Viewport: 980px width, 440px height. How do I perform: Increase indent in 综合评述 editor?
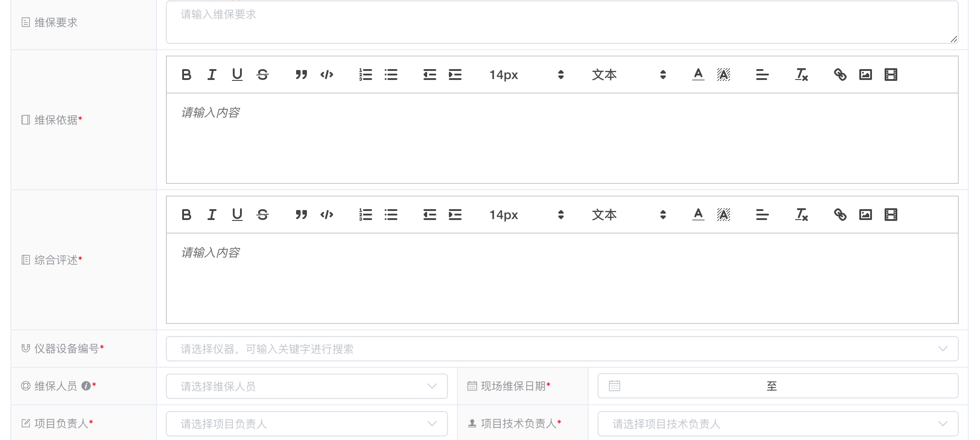(455, 215)
